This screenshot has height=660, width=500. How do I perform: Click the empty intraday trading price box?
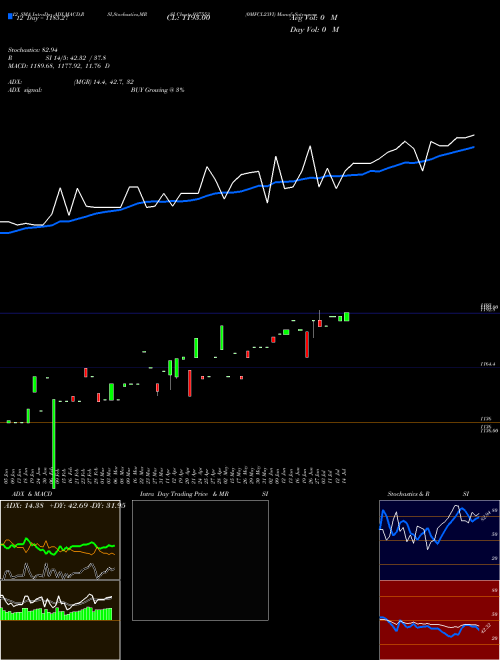(x=200, y=560)
